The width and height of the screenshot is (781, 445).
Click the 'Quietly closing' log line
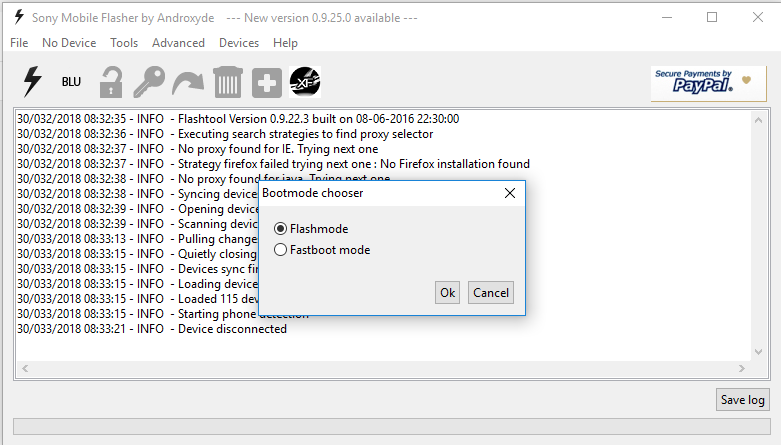[x=138, y=254]
